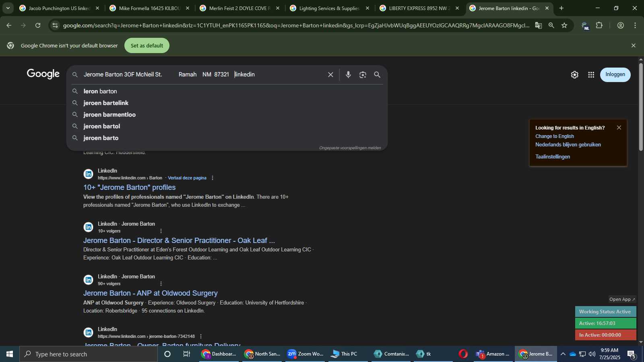Open the tab search dropdown arrow
The image size is (644, 362).
pyautogui.click(x=8, y=8)
